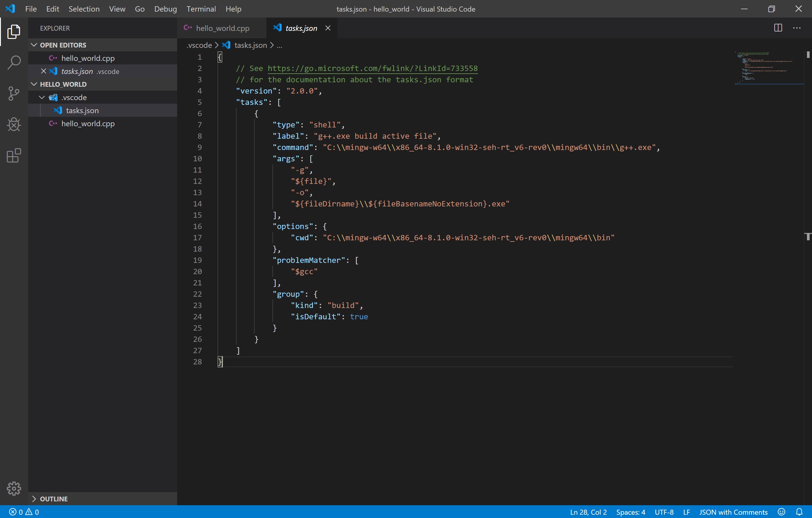
Task: Change language mode JSON with Comments
Action: (x=733, y=512)
